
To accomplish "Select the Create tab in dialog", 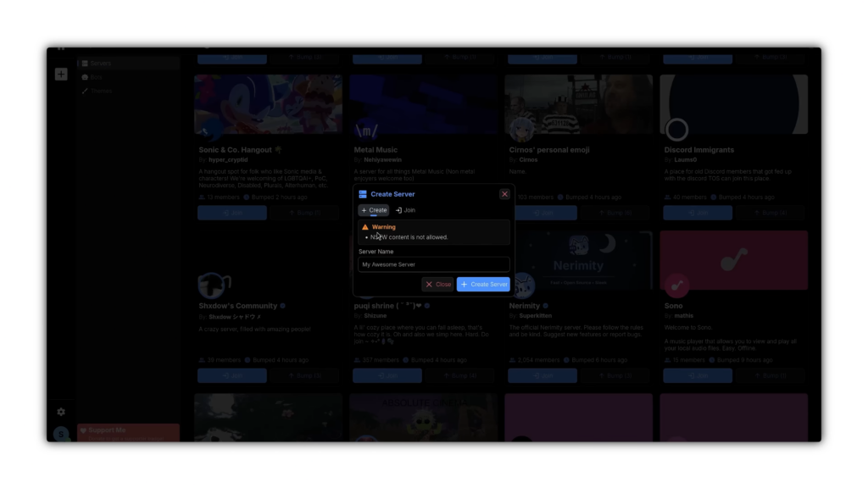I will coord(374,210).
